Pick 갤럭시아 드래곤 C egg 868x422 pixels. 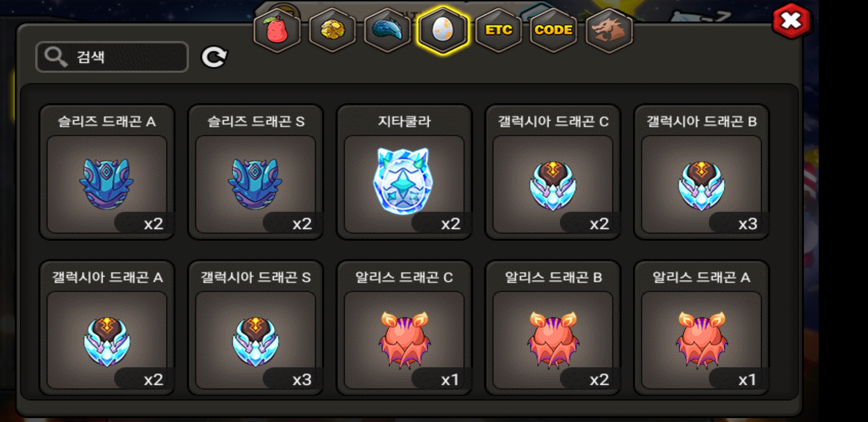[552, 172]
